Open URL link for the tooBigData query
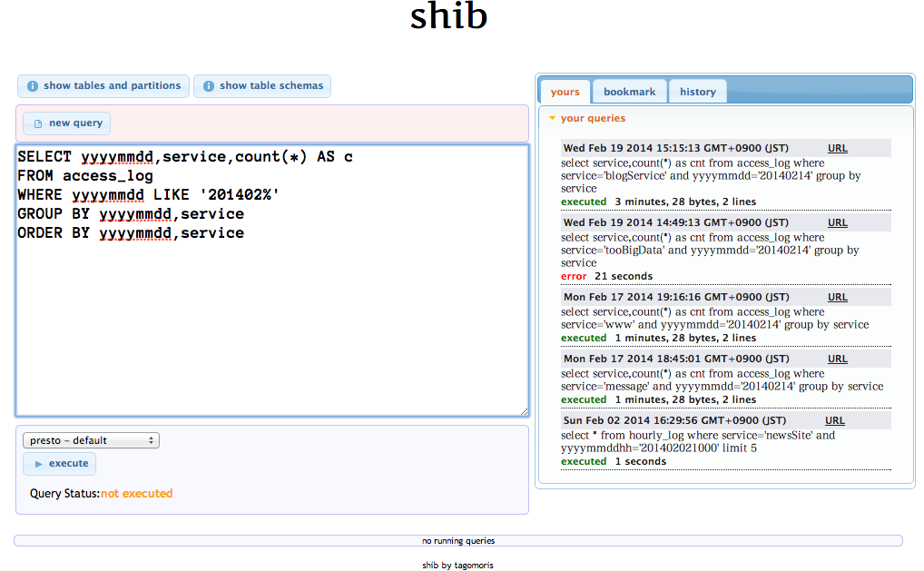This screenshot has height=571, width=924. click(x=837, y=222)
